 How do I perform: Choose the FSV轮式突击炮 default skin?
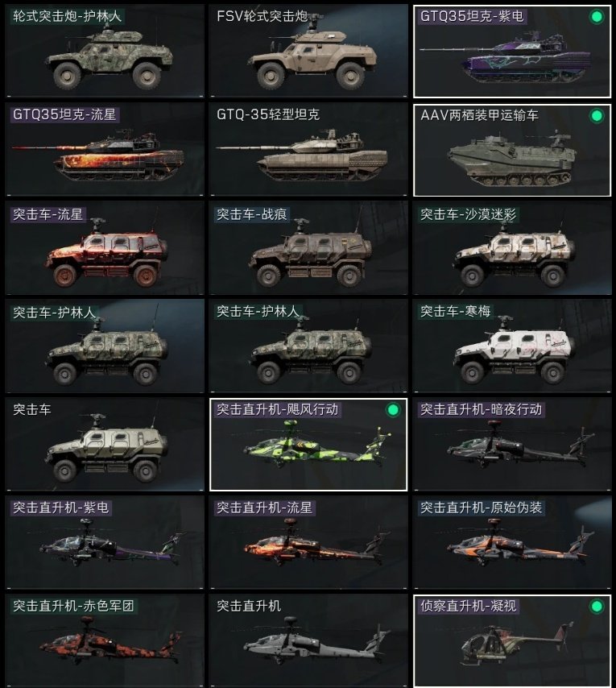coord(308,51)
